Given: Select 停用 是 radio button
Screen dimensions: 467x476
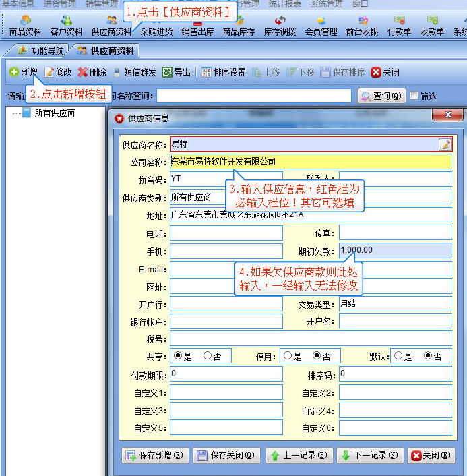Looking at the screenshot, I should coord(287,355).
